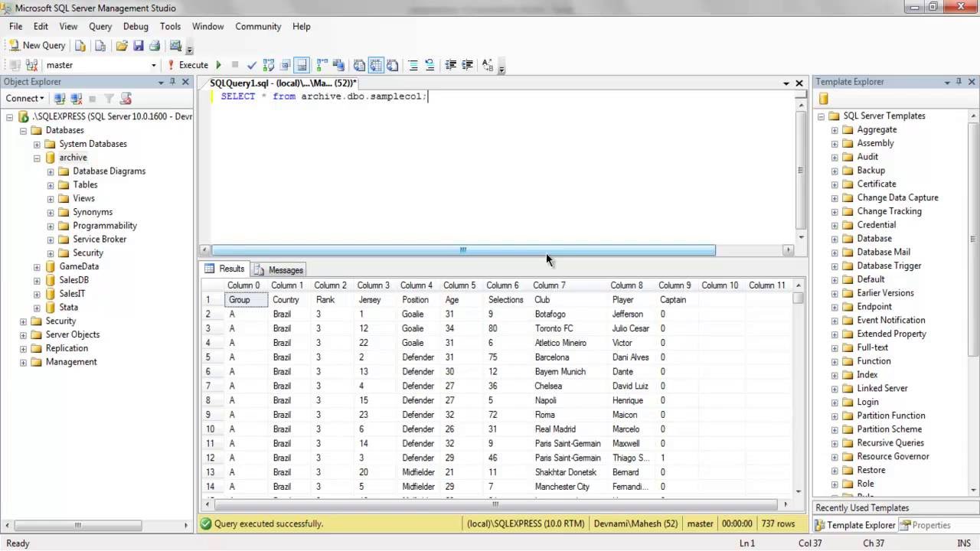Click the query editor horizontal scrollbar
980x551 pixels.
click(463, 250)
